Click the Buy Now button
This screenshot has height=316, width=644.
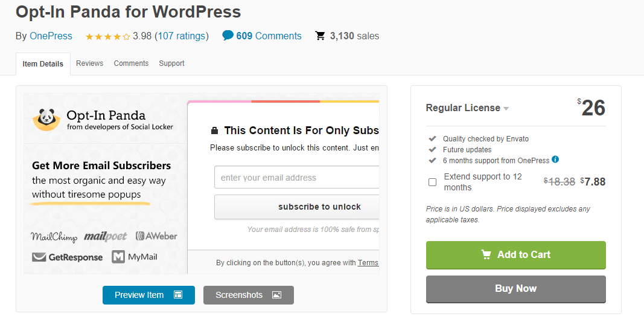click(516, 289)
